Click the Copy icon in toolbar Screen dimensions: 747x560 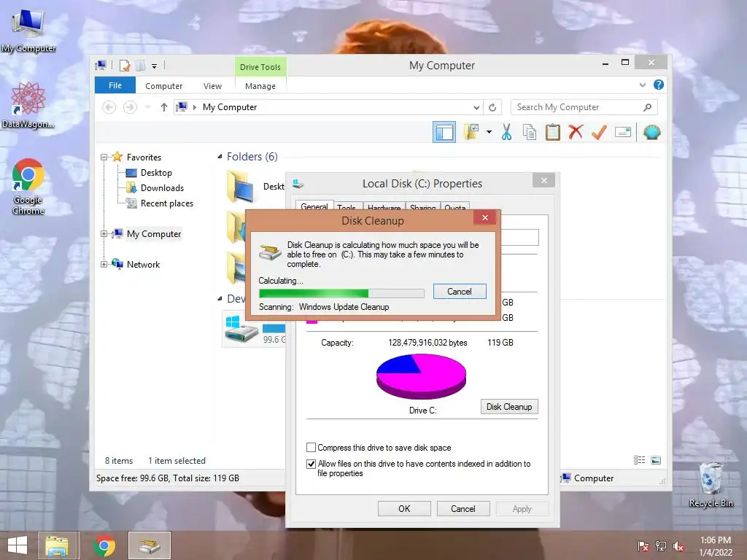point(530,132)
